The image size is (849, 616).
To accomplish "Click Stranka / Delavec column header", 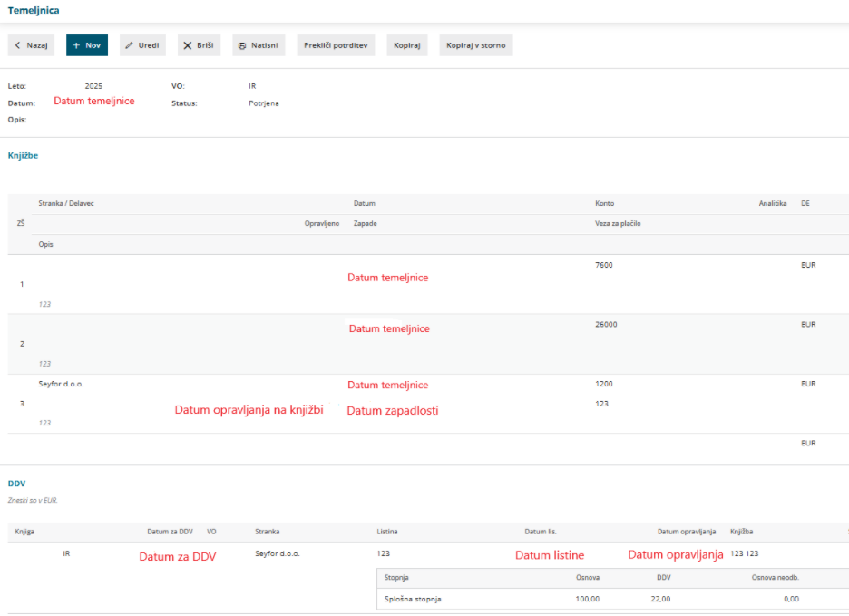I will coord(66,204).
